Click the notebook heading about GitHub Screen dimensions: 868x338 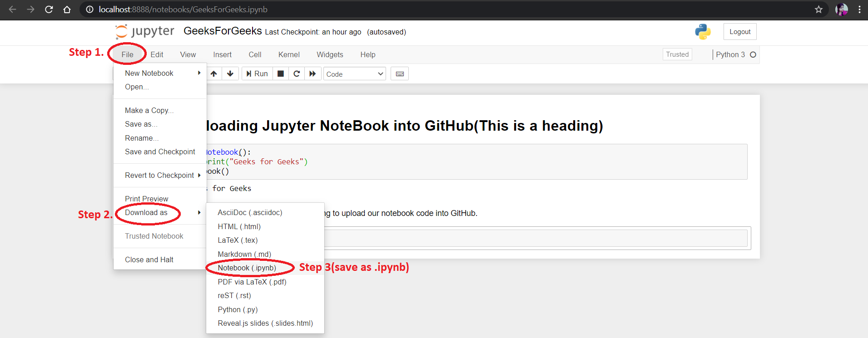(x=405, y=126)
